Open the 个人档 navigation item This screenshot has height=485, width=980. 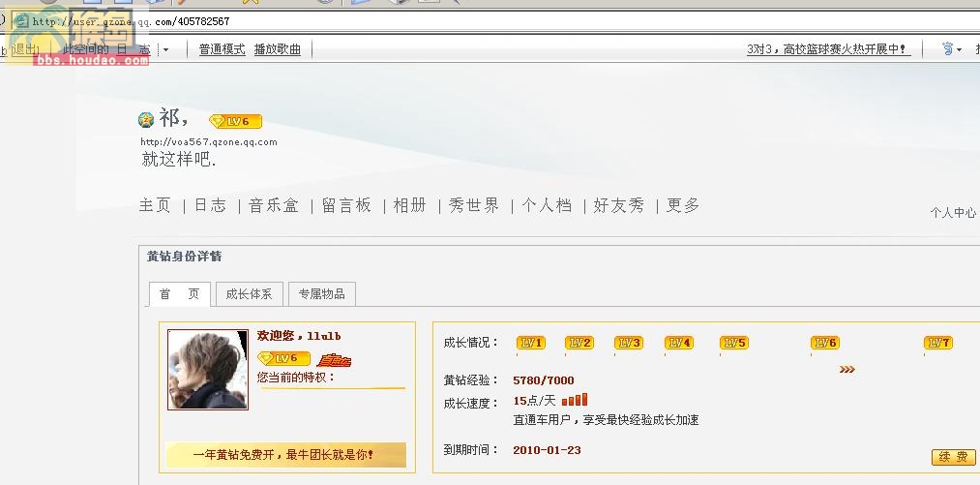tap(547, 205)
